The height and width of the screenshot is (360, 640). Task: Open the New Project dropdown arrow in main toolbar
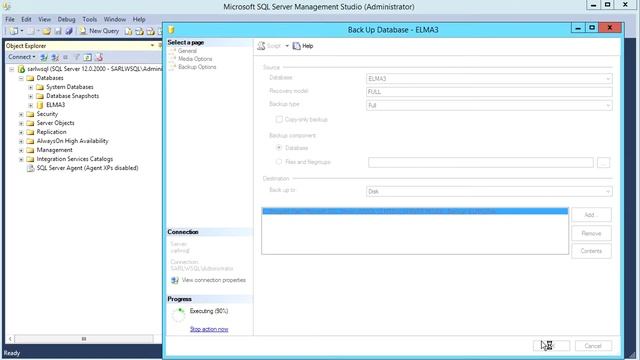(x=22, y=31)
